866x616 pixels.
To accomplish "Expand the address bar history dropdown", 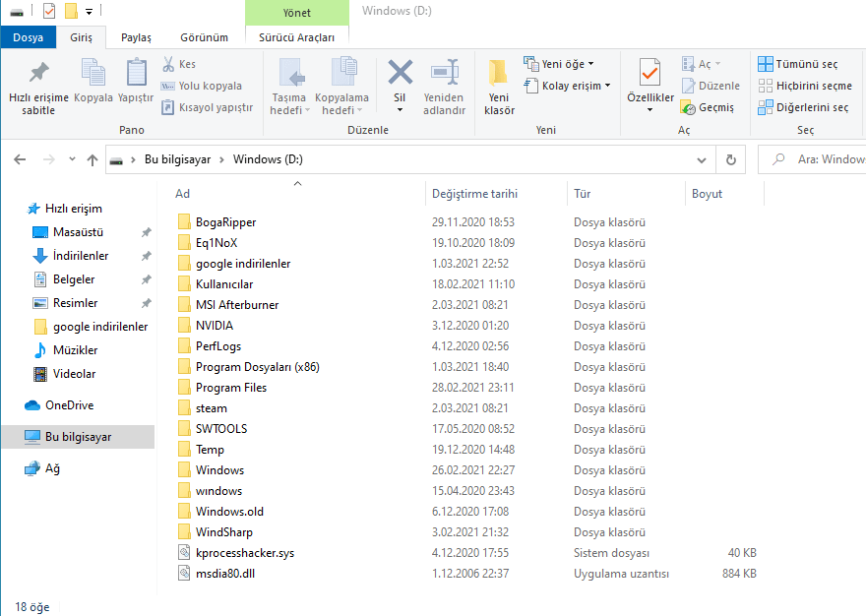I will [x=702, y=160].
